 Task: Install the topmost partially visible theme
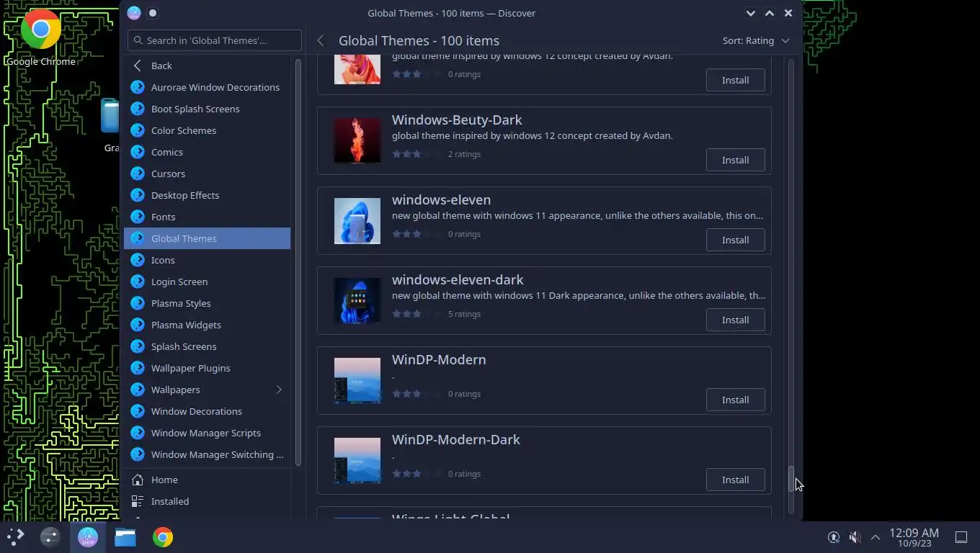pos(735,80)
